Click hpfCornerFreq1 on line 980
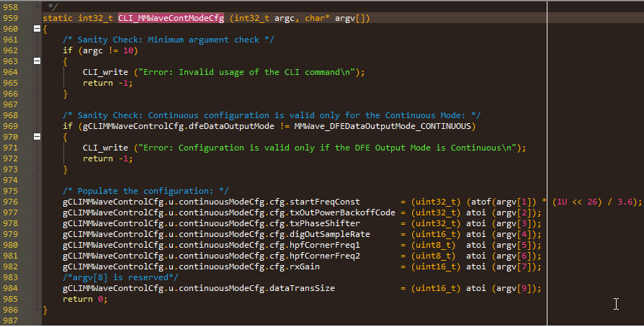The width and height of the screenshot is (644, 327). click(325, 245)
